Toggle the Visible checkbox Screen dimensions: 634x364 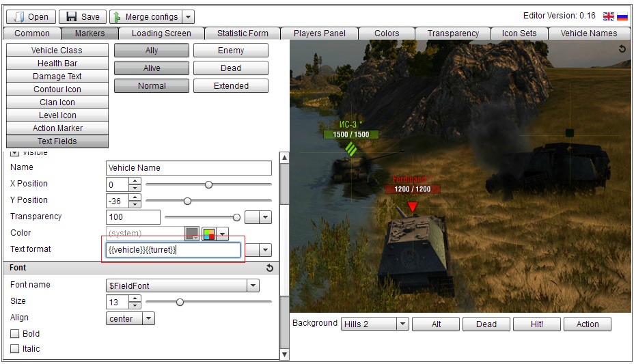pyautogui.click(x=14, y=153)
